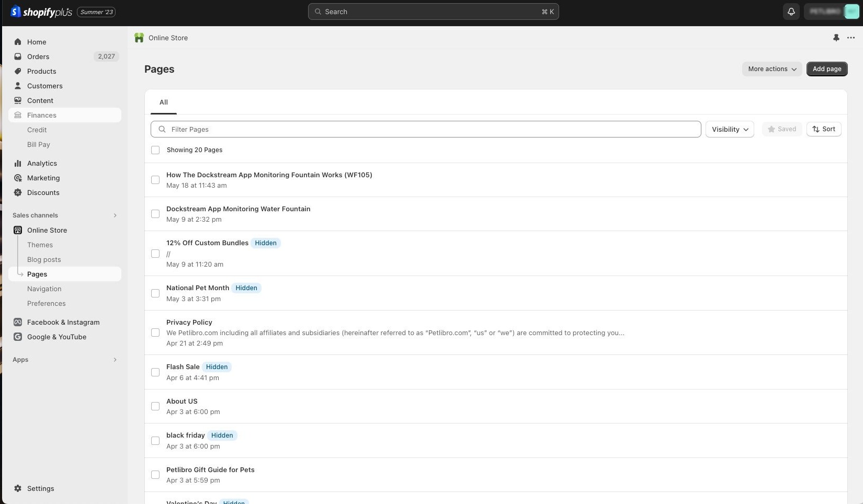Check the About US page
This screenshot has height=504, width=863.
click(155, 406)
